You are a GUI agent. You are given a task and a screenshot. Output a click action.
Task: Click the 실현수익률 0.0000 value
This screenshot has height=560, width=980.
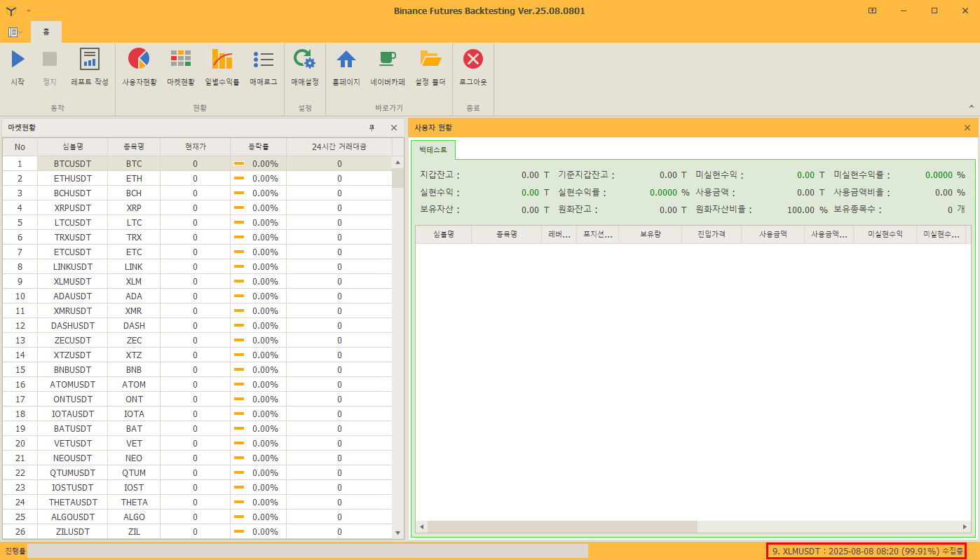pos(662,192)
